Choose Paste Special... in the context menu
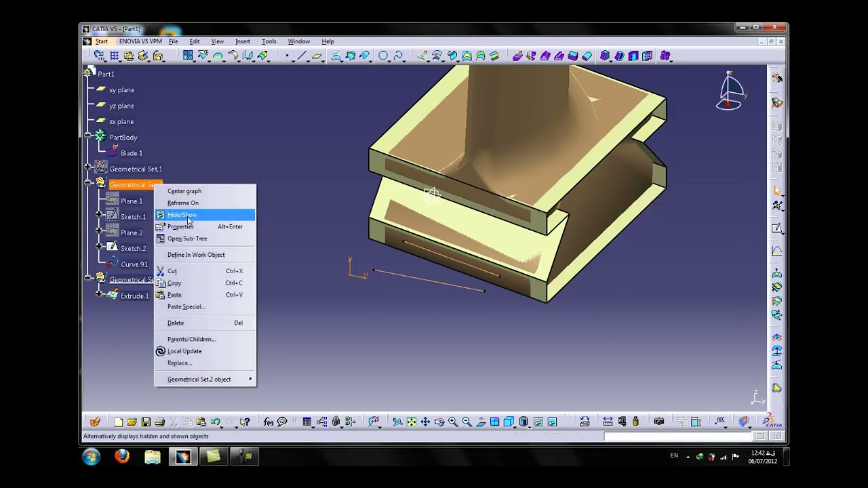The height and width of the screenshot is (488, 868). coord(205,306)
